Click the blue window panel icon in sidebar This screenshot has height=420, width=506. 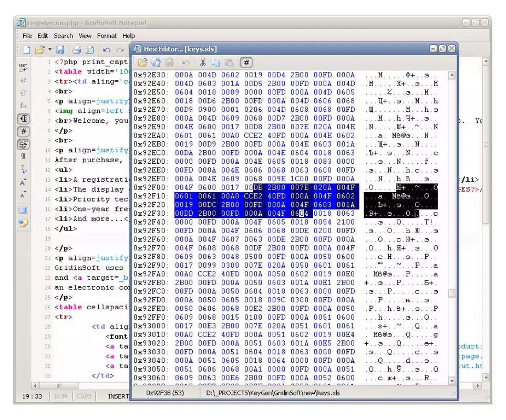tap(23, 211)
